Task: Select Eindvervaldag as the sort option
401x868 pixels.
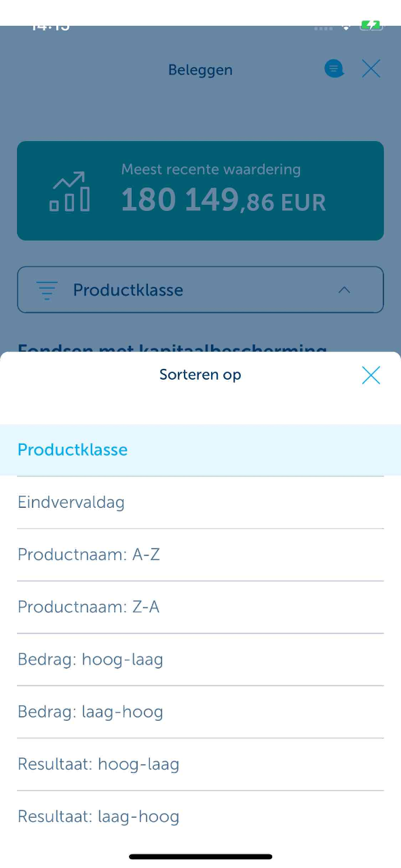Action: click(71, 502)
